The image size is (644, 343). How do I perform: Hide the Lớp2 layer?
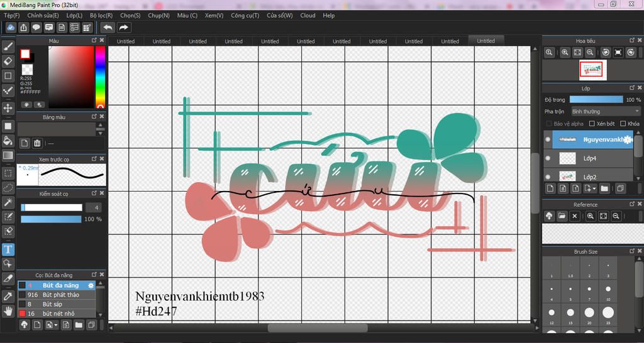pyautogui.click(x=548, y=177)
